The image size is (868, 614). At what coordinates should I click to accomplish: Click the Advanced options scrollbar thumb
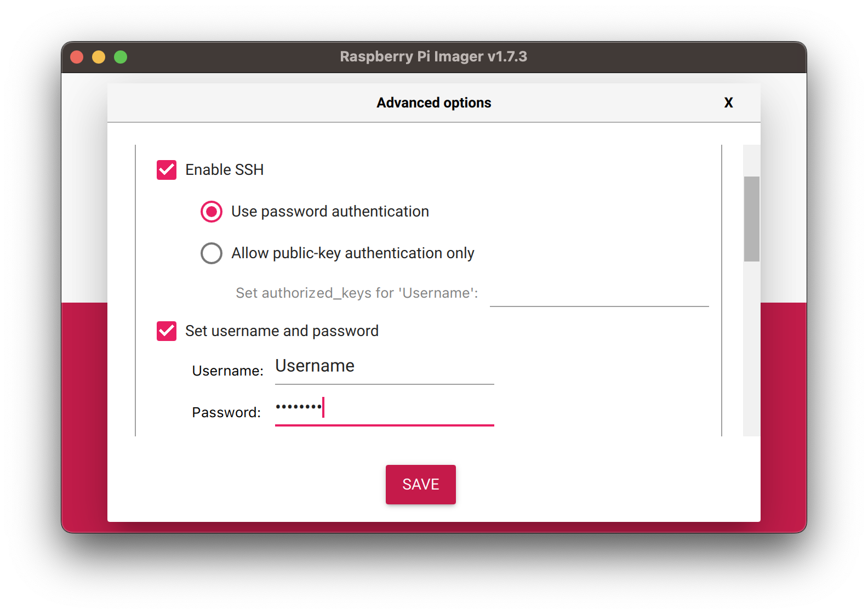tap(752, 219)
